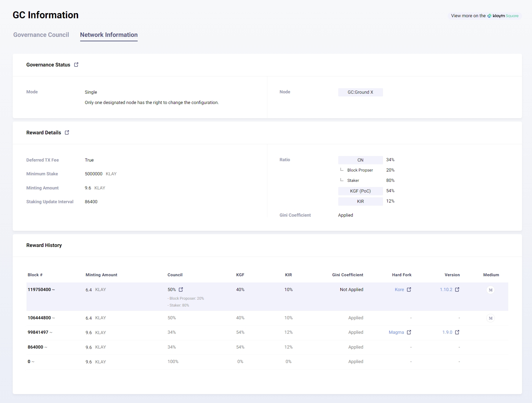Viewport: 532px width, 403px height.
Task: Click external link icon beside version 1.9.0
Action: click(x=457, y=332)
